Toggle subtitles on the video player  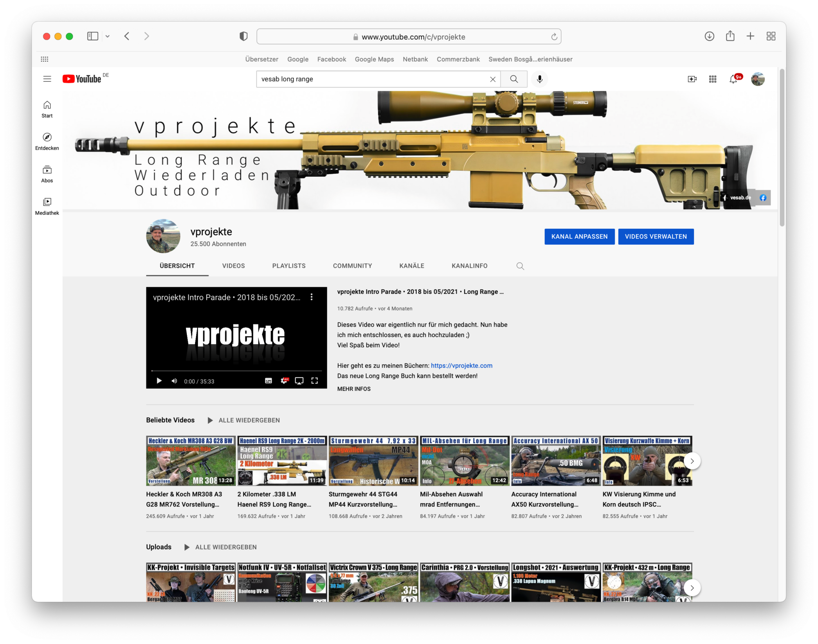pyautogui.click(x=268, y=381)
